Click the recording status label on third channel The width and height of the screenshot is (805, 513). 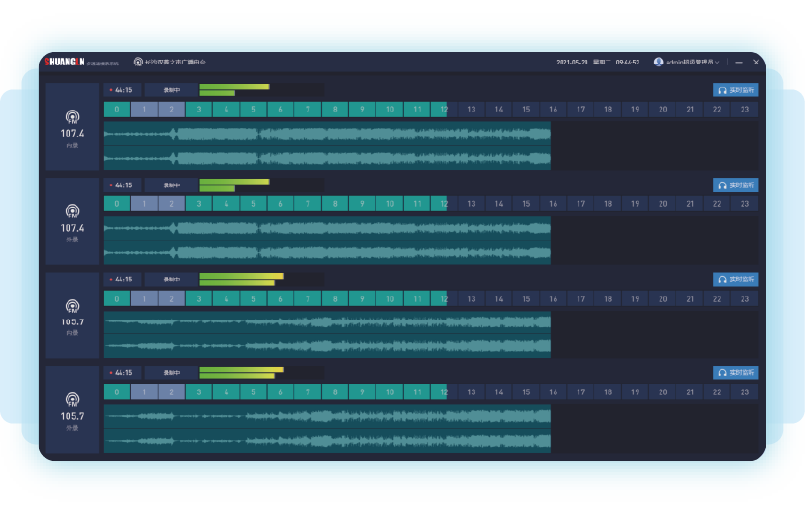pos(171,279)
